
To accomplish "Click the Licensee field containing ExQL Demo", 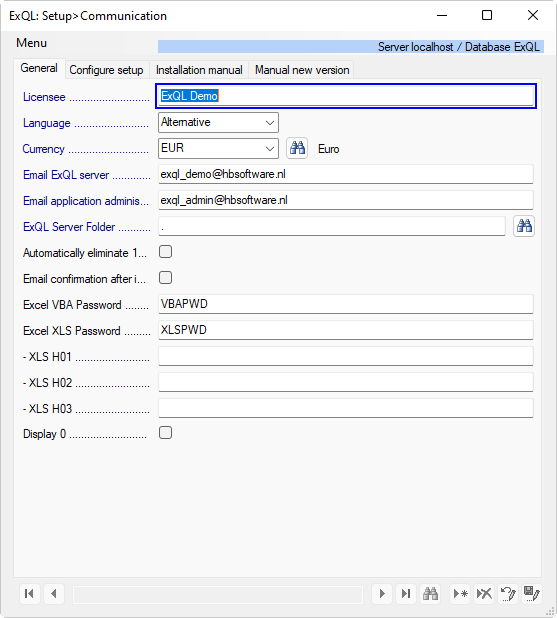I will coord(346,96).
